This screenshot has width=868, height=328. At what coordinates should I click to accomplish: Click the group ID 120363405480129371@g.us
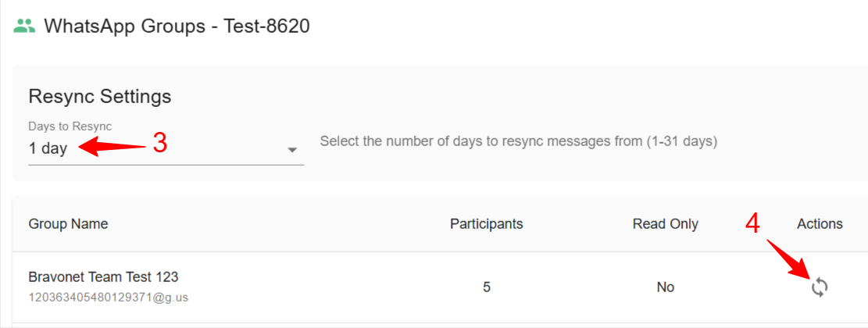click(x=108, y=298)
